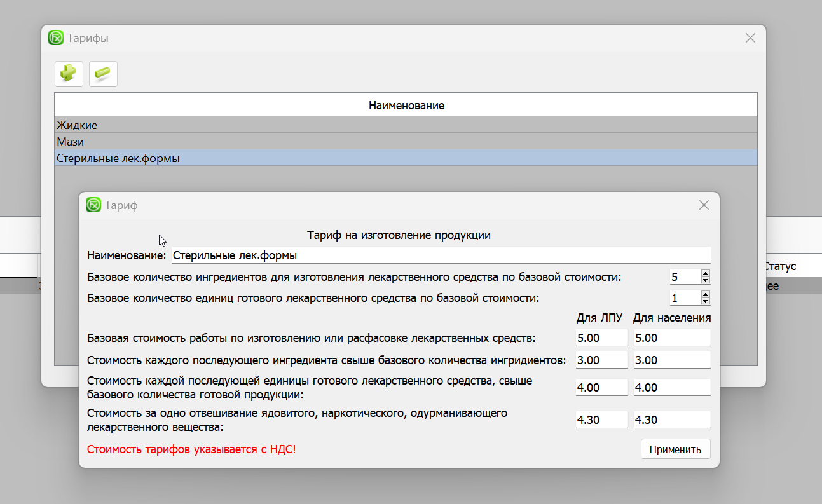Select the Мази row in list
The image size is (822, 504).
pos(406,142)
